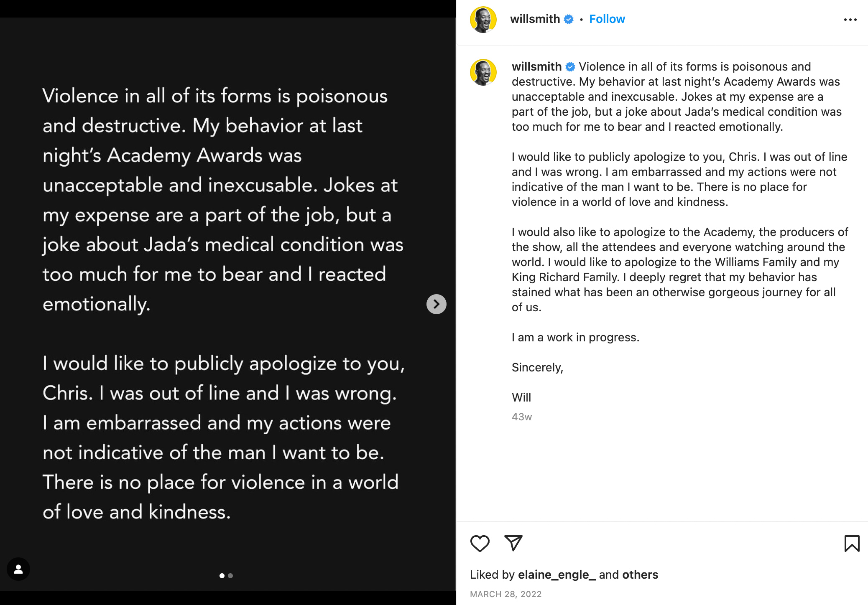
Task: Open the willsmith username in caption
Action: [536, 67]
